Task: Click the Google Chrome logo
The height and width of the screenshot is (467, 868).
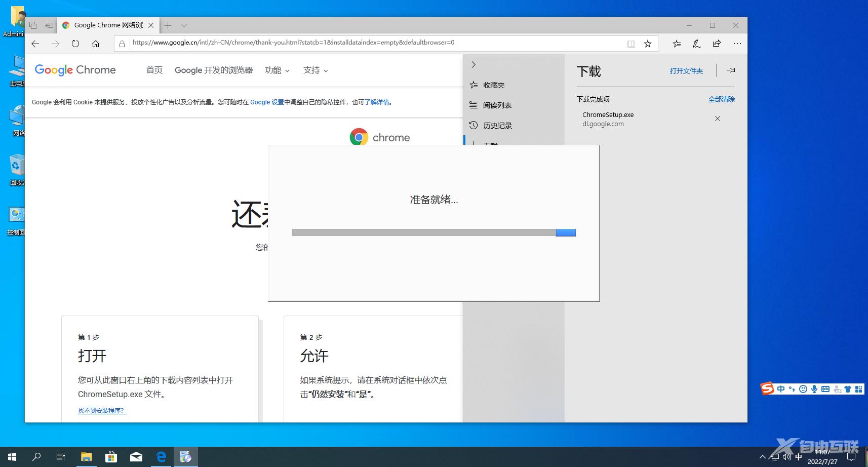Action: pos(75,70)
